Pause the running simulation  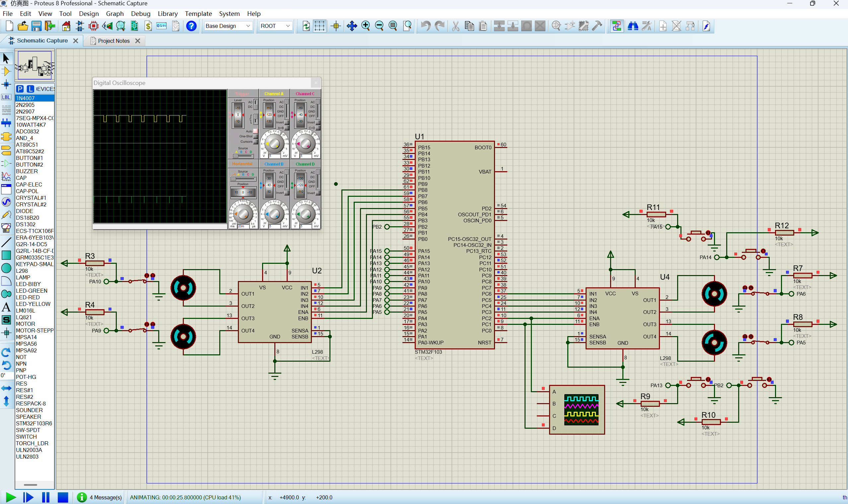coord(45,498)
